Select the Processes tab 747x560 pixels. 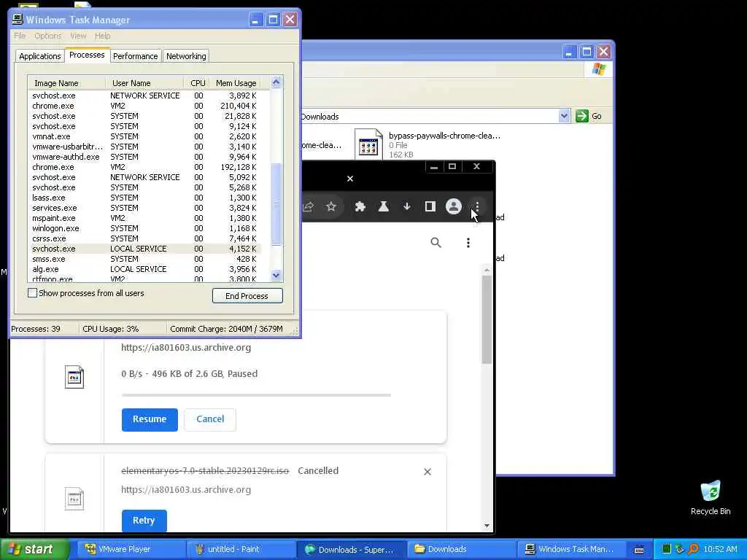tap(87, 55)
